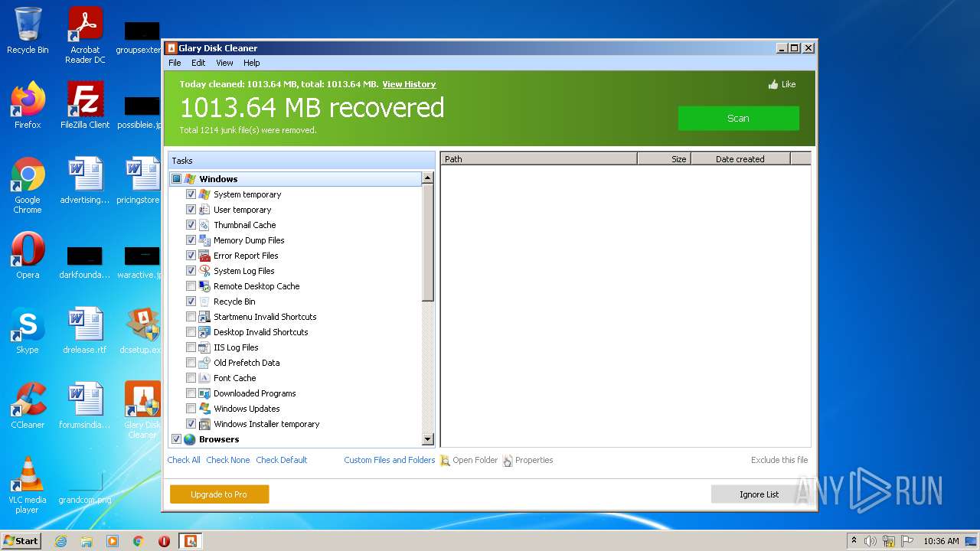
Task: Check the Windows Updates checkbox
Action: pos(191,409)
